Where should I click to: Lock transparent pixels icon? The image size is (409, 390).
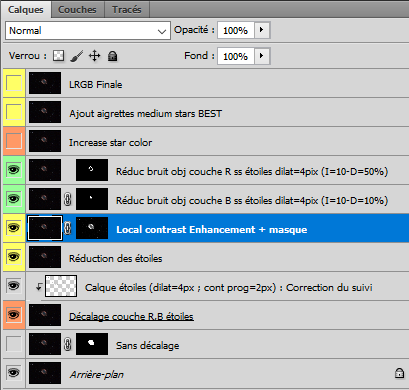click(59, 56)
